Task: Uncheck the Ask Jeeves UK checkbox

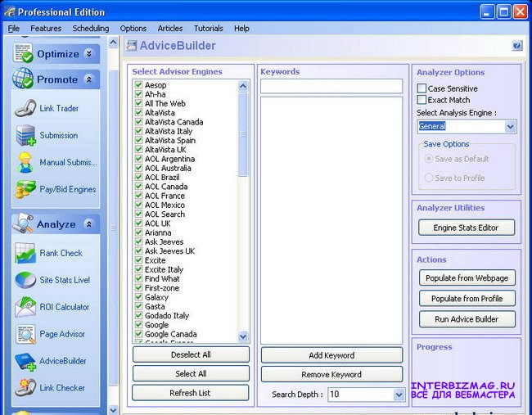Action: coord(138,250)
